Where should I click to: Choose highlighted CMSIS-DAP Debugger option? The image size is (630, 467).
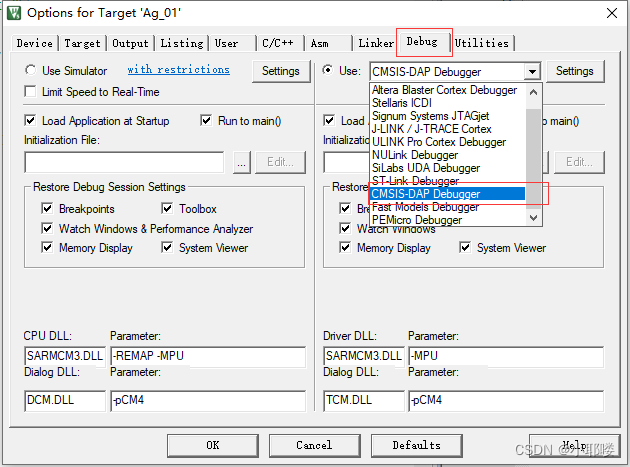click(448, 194)
